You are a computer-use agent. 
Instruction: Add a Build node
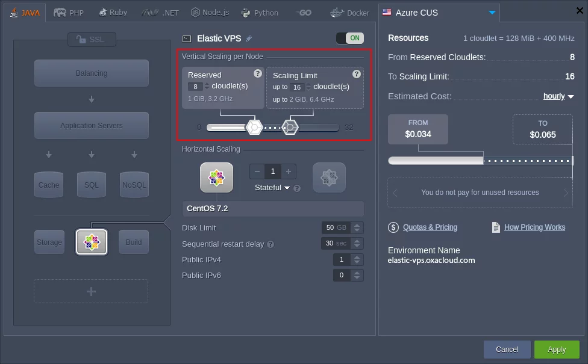[134, 242]
